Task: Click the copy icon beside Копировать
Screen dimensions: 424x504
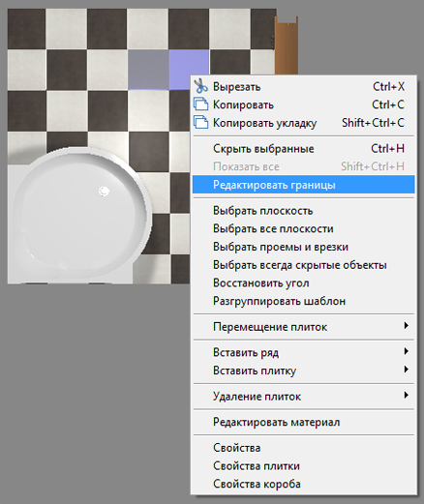Action: [200, 104]
